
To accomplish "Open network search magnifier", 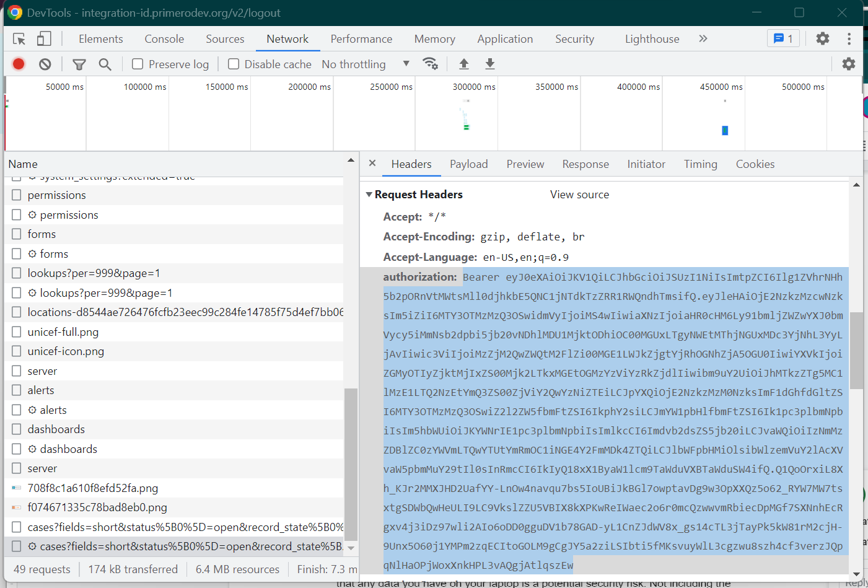I will click(105, 64).
